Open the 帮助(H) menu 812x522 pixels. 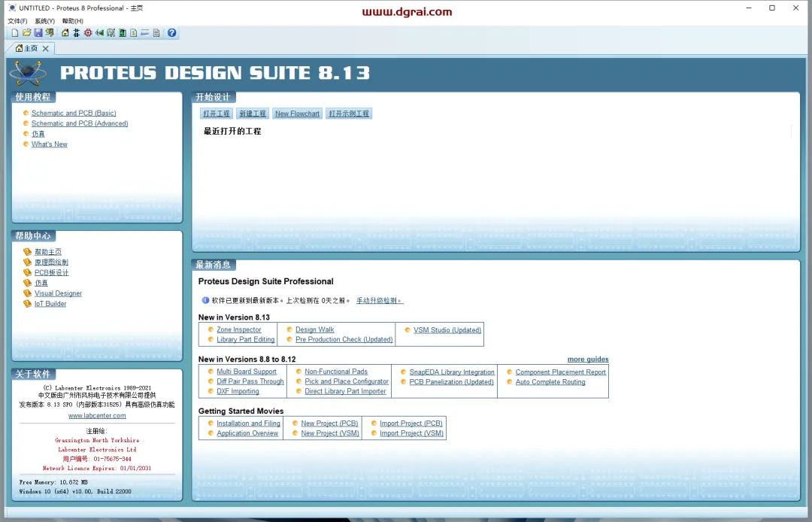[72, 21]
